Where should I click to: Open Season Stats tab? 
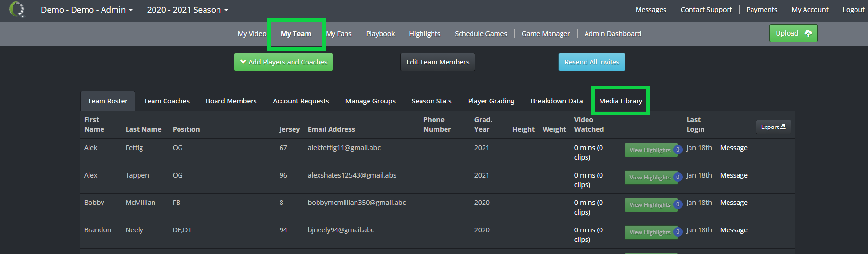coord(432,101)
